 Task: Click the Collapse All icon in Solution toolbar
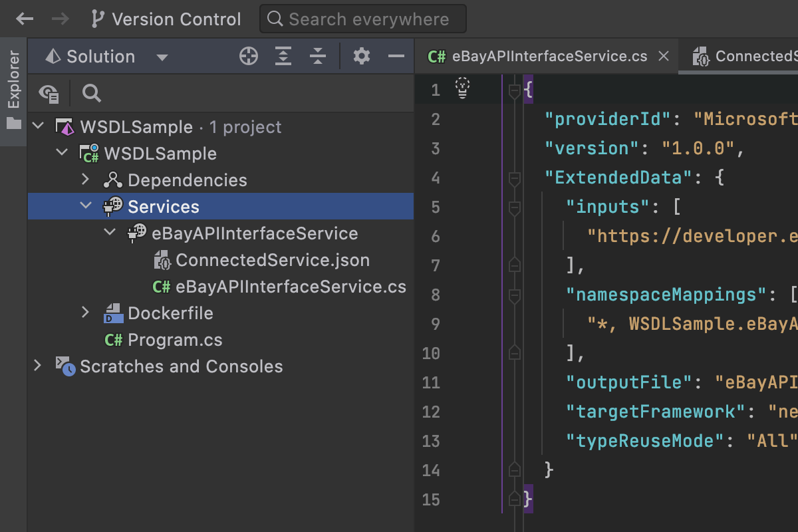318,57
